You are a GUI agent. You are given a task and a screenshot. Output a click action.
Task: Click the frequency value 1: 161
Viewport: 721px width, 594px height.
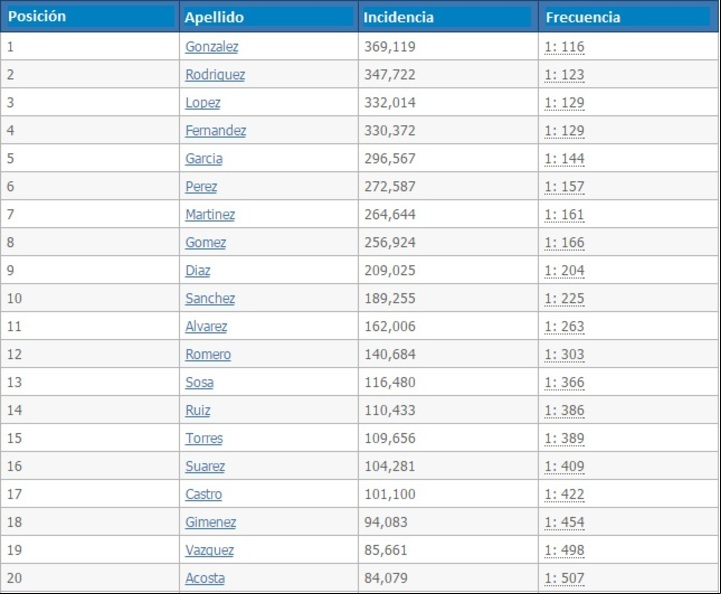point(564,214)
